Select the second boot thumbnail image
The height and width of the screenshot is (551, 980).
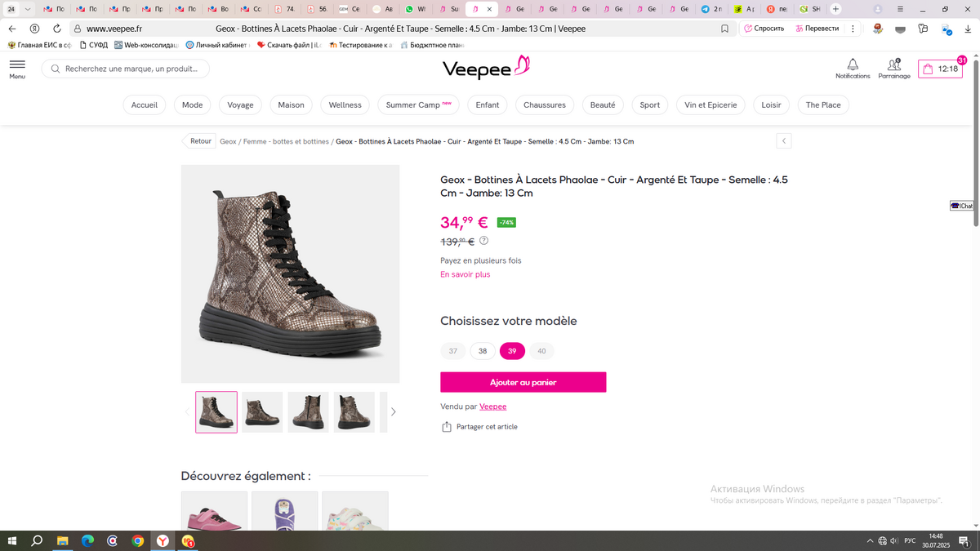tap(262, 412)
